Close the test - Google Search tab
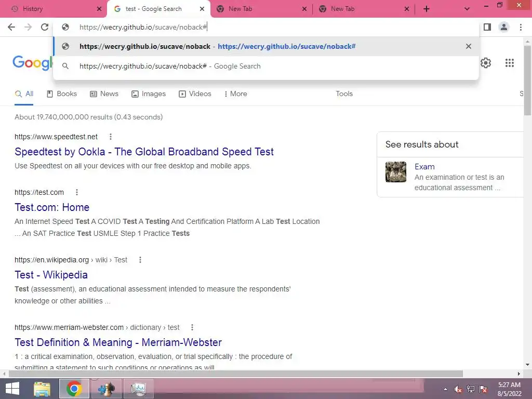 [202, 9]
